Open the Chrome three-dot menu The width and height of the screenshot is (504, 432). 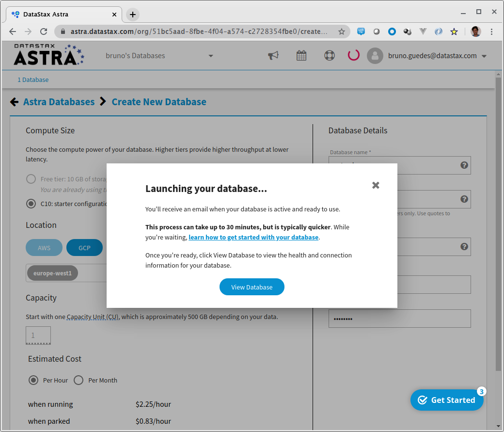(x=491, y=32)
